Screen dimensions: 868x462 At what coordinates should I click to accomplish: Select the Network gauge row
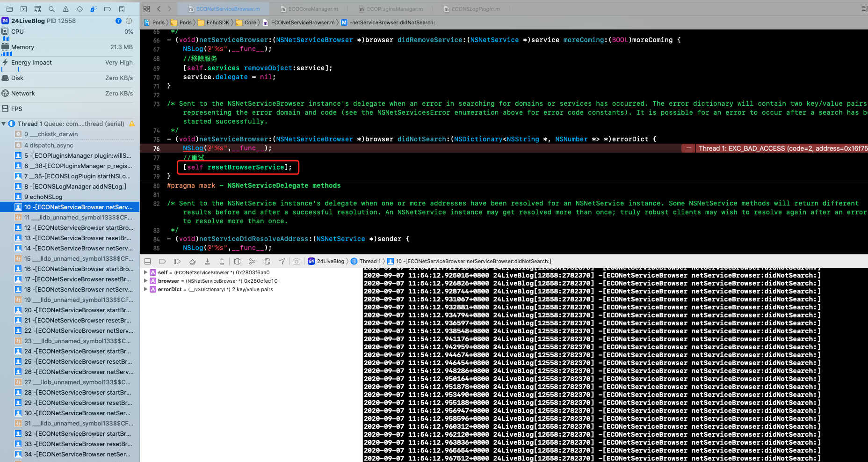coord(70,94)
